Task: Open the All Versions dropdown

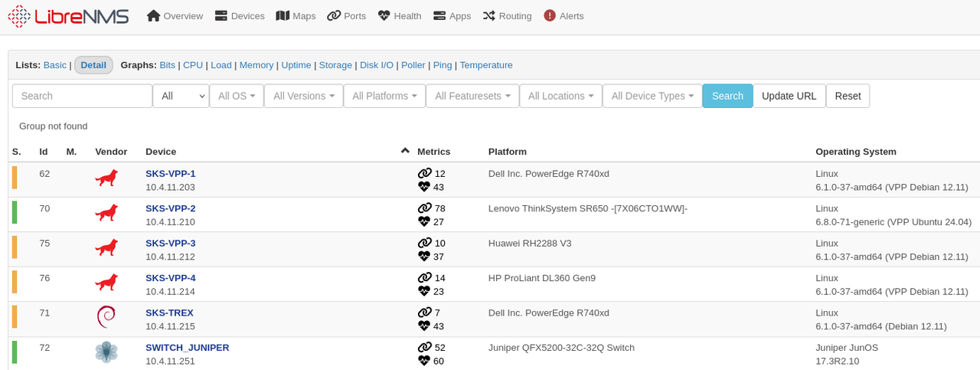Action: [304, 96]
